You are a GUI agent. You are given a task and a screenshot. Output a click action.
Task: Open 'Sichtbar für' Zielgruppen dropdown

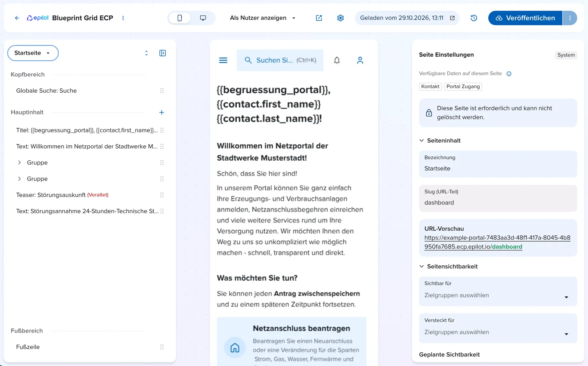pyautogui.click(x=498, y=291)
